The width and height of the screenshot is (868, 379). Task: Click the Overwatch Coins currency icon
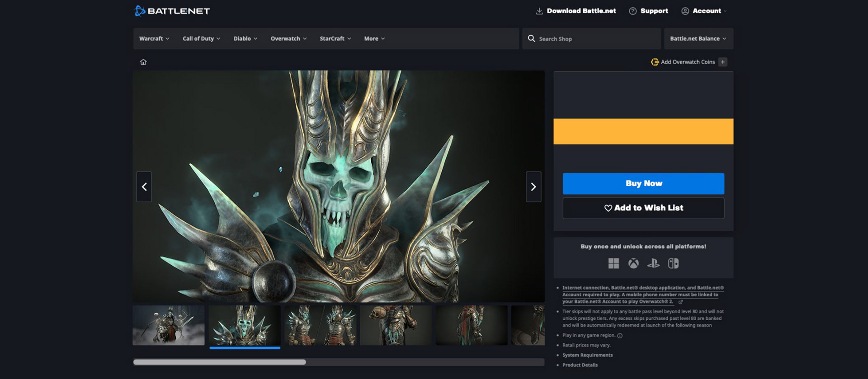[x=655, y=62]
